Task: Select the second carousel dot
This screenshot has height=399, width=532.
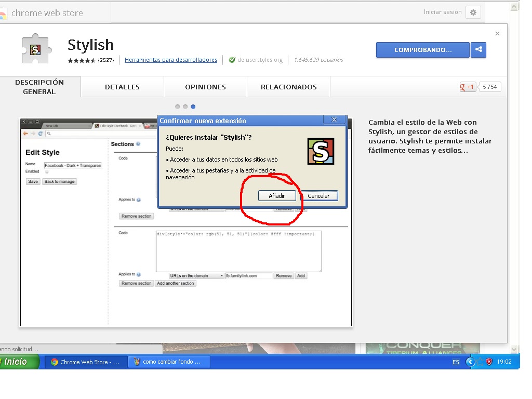Action: point(185,107)
